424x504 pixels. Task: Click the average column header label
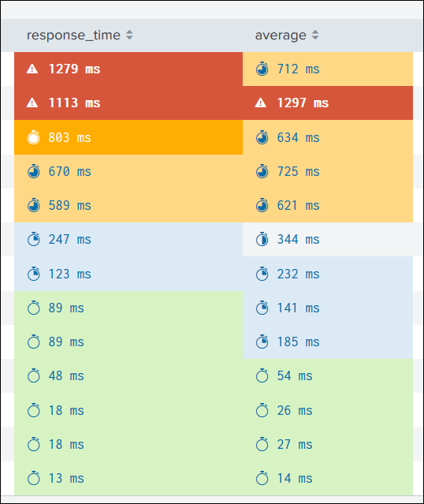(281, 35)
